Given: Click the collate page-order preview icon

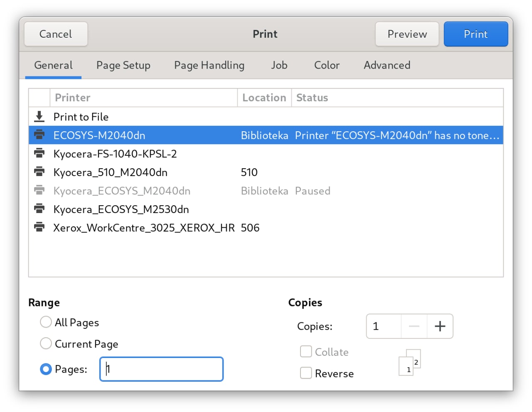Looking at the screenshot, I should 410,362.
